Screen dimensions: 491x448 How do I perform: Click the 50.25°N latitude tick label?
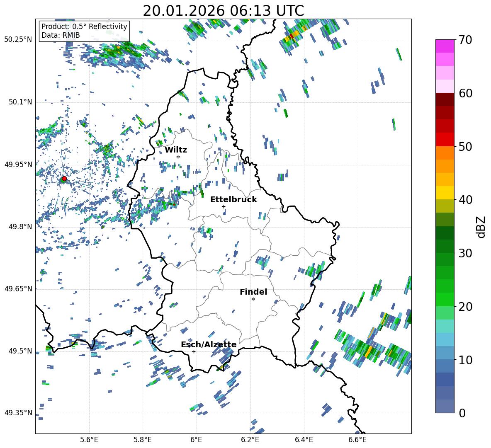[x=18, y=40]
